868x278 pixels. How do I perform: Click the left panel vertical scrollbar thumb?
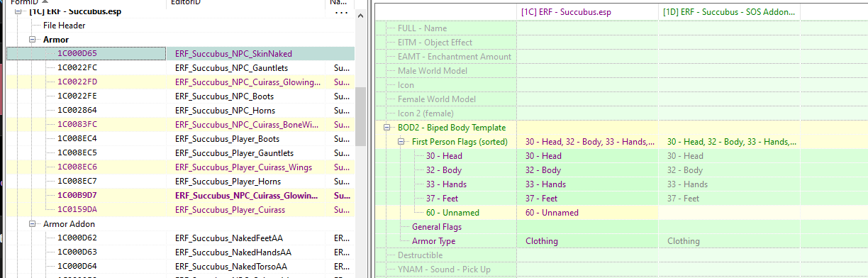click(x=361, y=116)
